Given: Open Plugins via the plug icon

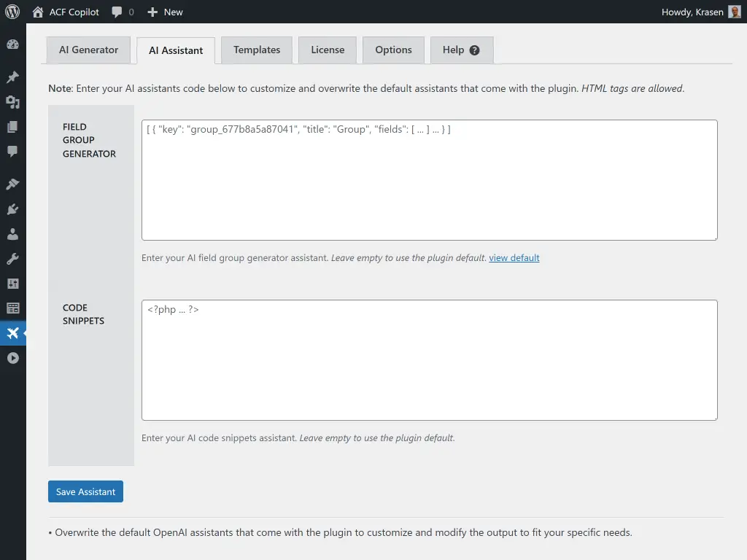Looking at the screenshot, I should 12,209.
